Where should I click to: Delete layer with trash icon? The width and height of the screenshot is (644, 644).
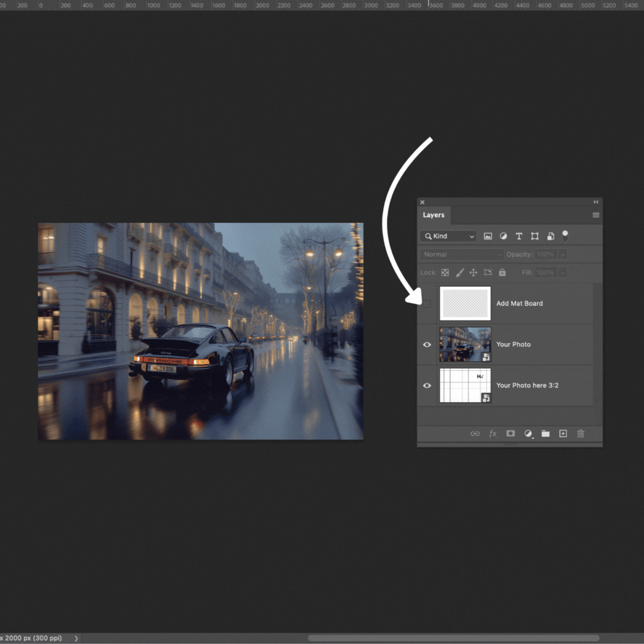coord(581,434)
